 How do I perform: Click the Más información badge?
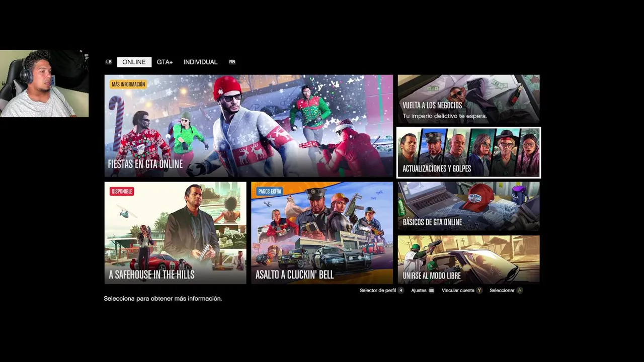pyautogui.click(x=128, y=84)
